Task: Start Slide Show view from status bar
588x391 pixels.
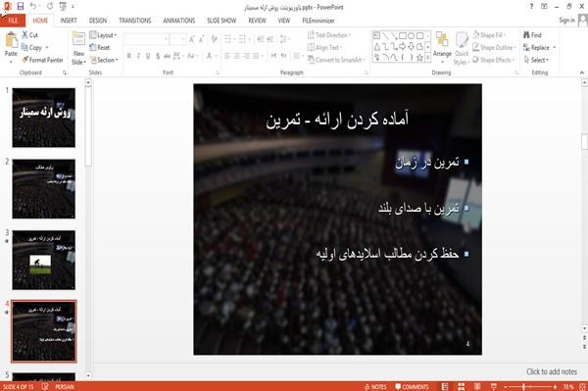Action: click(x=494, y=386)
